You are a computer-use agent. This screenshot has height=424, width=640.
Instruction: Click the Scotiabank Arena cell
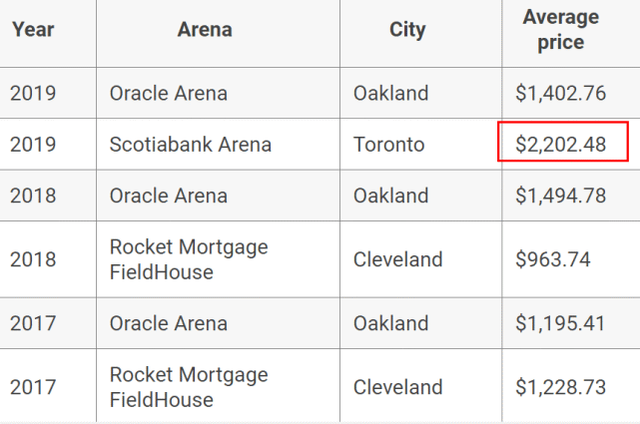point(190,144)
